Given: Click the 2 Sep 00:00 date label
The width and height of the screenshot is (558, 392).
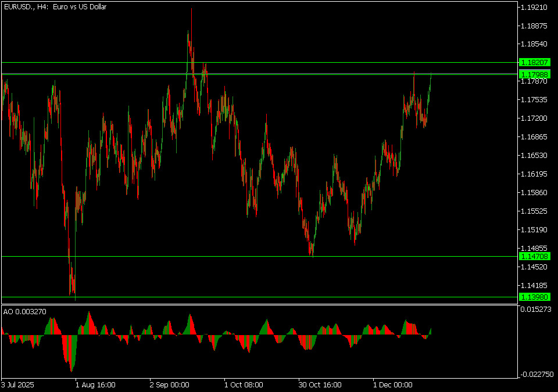Looking at the screenshot, I should point(170,384).
